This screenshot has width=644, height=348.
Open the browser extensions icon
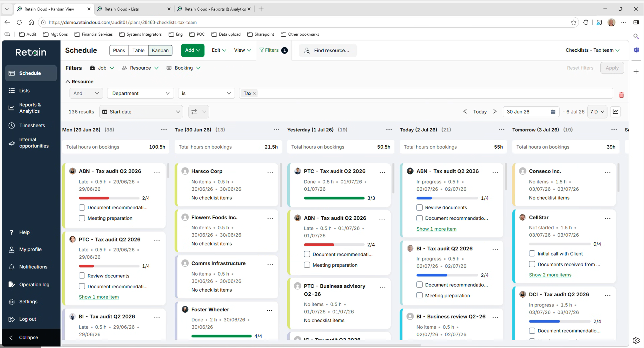[586, 22]
